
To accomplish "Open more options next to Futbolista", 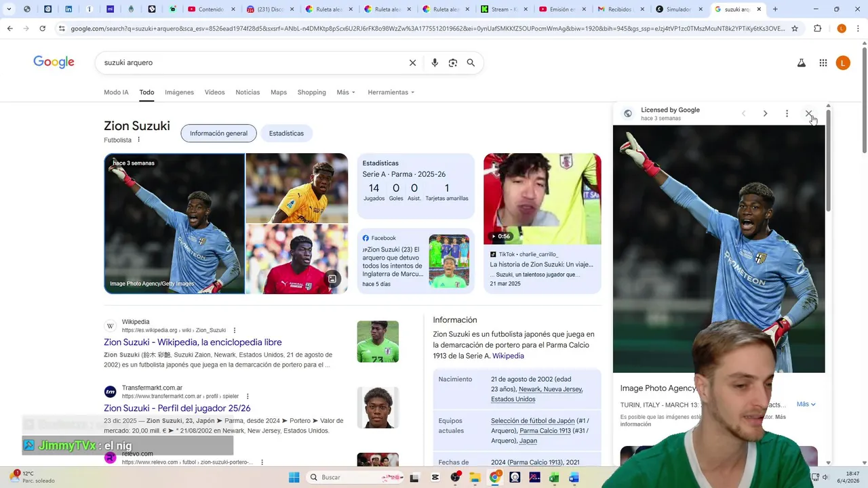I will click(x=138, y=140).
